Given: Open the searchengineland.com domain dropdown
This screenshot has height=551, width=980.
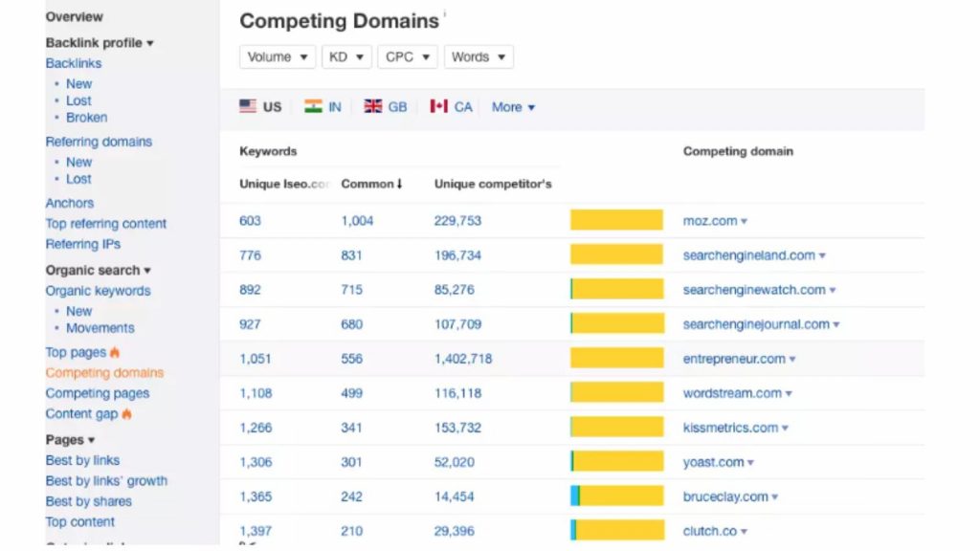Looking at the screenshot, I should [x=822, y=255].
